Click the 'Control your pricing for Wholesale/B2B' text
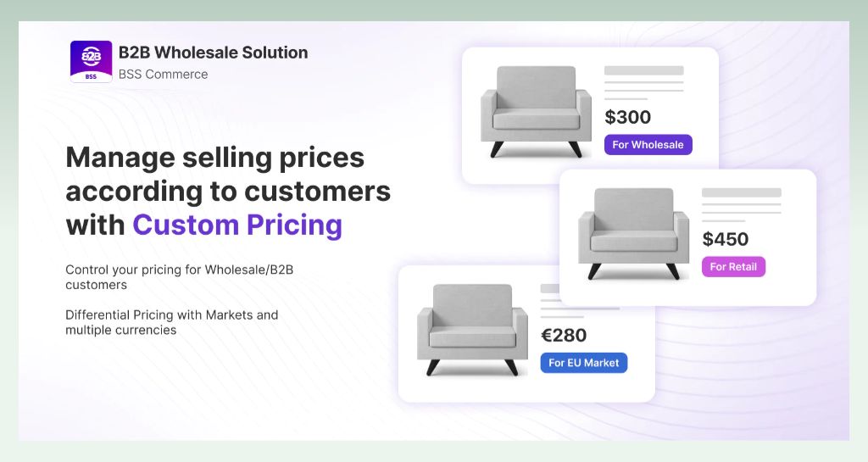The image size is (868, 462). 180,270
